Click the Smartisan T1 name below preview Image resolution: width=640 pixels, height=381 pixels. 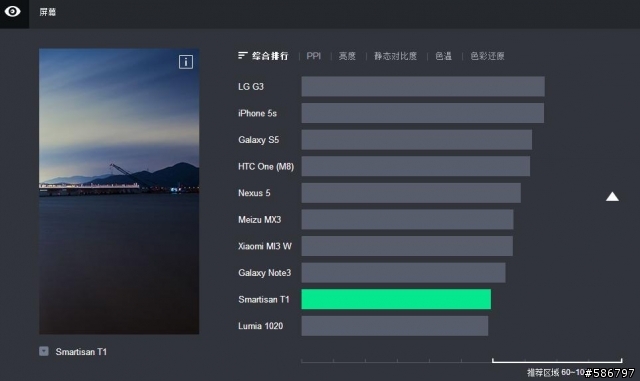pyautogui.click(x=81, y=352)
